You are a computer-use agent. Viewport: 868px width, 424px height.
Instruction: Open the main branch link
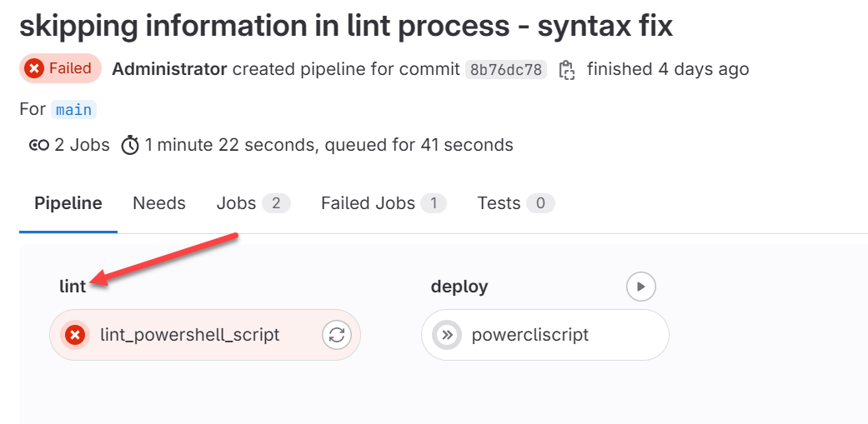(x=73, y=109)
